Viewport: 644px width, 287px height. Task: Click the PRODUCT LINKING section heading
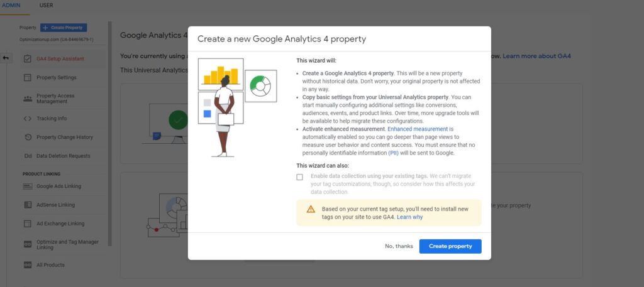(x=42, y=174)
